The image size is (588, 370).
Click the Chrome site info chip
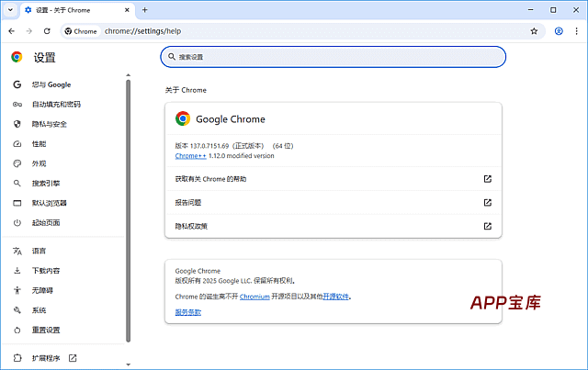point(81,31)
